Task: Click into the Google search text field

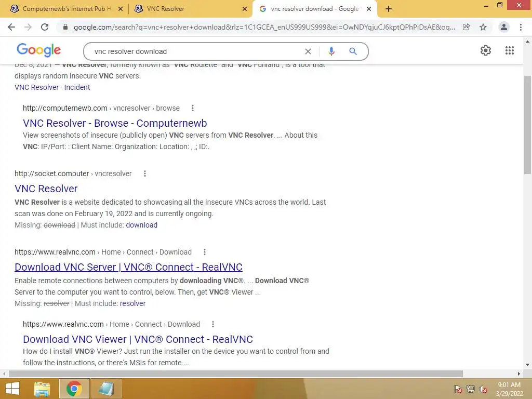Action: pos(197,51)
